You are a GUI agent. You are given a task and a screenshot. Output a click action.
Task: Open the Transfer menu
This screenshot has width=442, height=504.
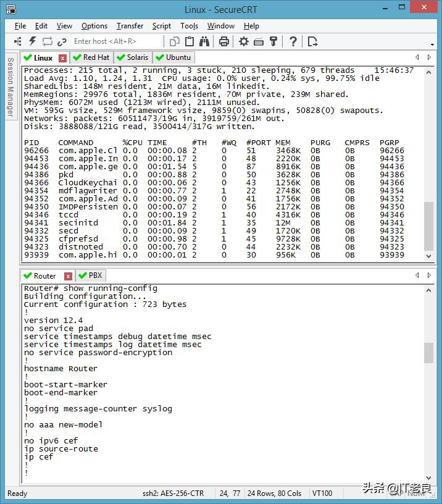pyautogui.click(x=130, y=26)
